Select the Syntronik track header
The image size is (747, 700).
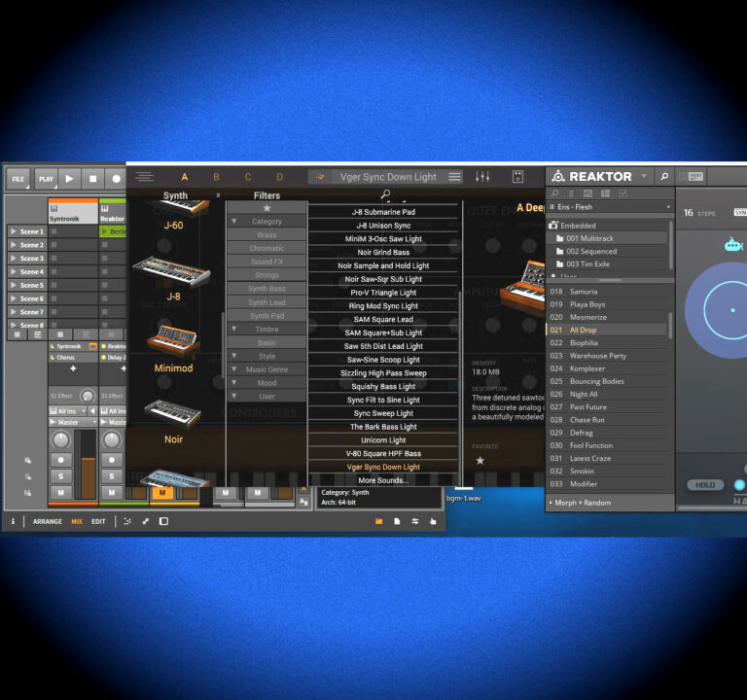click(x=73, y=212)
